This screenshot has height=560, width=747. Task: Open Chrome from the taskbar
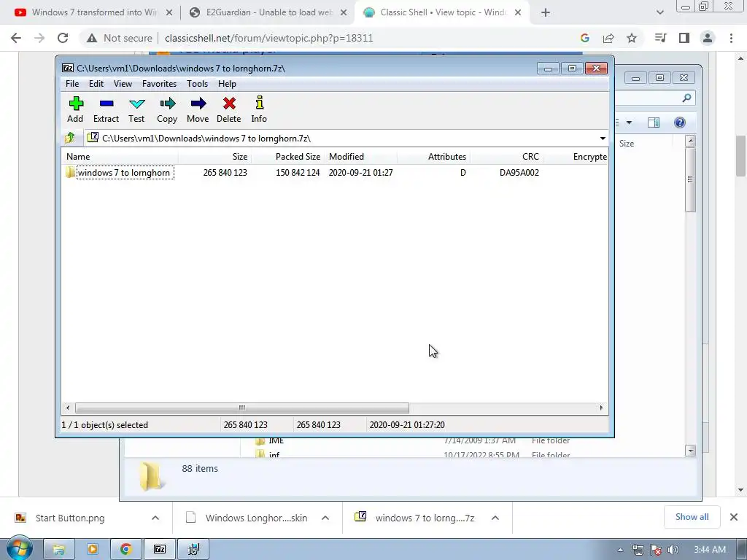125,550
